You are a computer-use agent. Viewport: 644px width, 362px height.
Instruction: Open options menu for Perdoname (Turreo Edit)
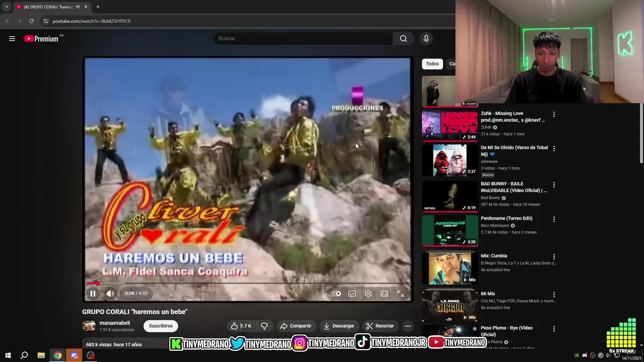(554, 219)
